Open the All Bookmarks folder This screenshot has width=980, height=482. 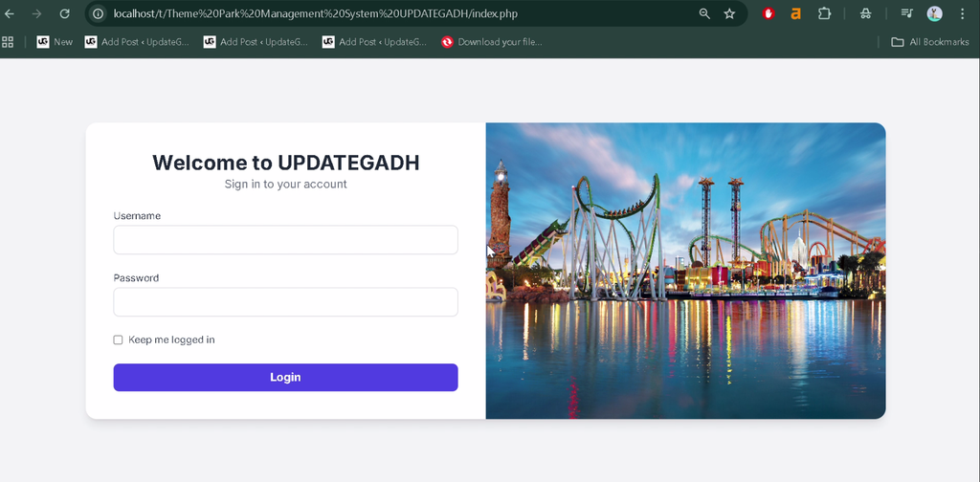(x=930, y=42)
